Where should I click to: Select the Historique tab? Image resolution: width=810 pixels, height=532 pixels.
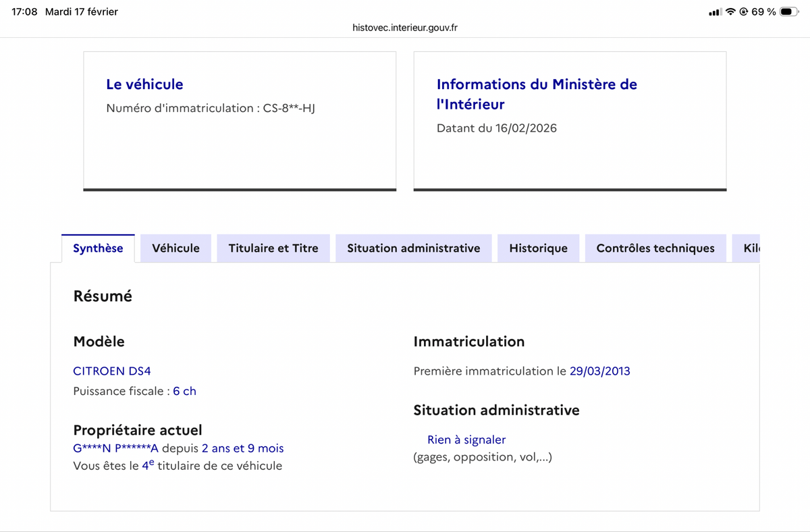(538, 248)
